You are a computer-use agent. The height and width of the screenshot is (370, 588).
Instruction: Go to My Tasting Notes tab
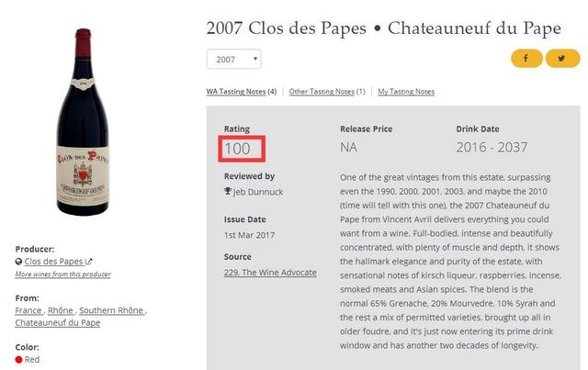[406, 92]
